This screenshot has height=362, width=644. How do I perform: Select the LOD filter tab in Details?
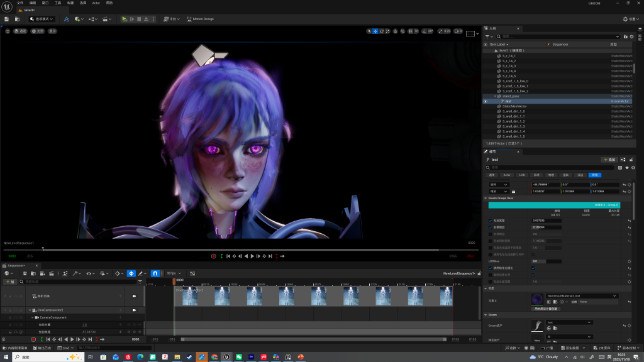pyautogui.click(x=522, y=175)
